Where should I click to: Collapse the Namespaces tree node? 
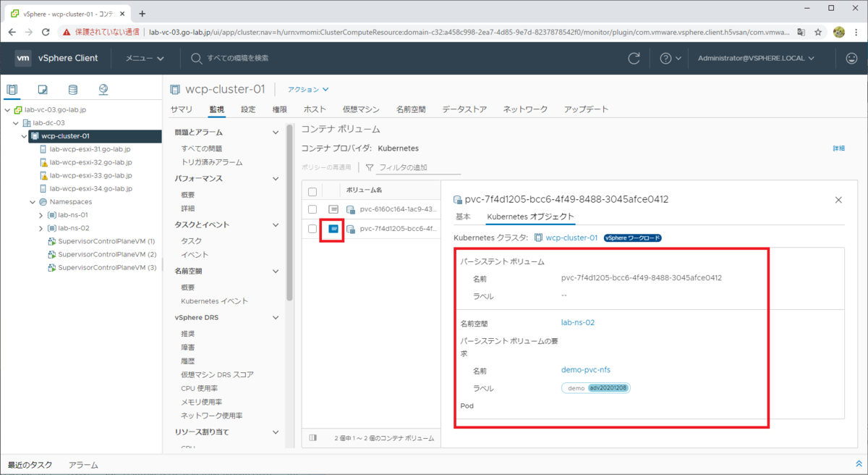click(33, 202)
